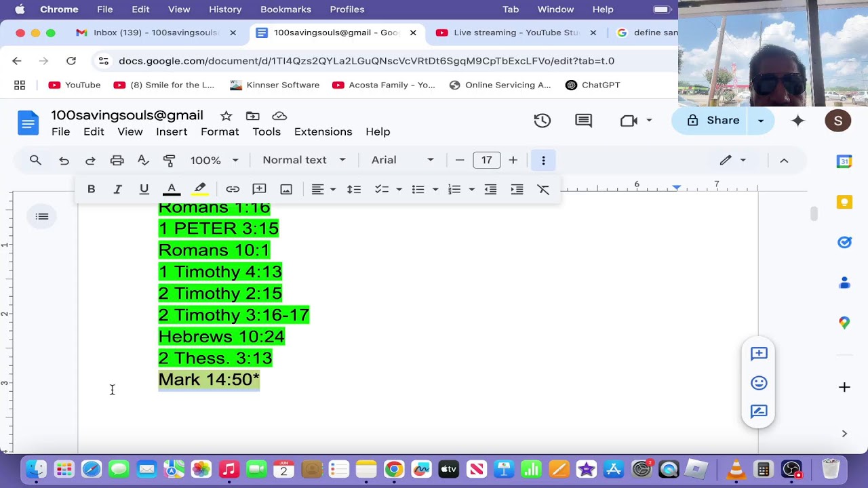Undo last action
Viewport: 868px width, 488px height.
(64, 160)
